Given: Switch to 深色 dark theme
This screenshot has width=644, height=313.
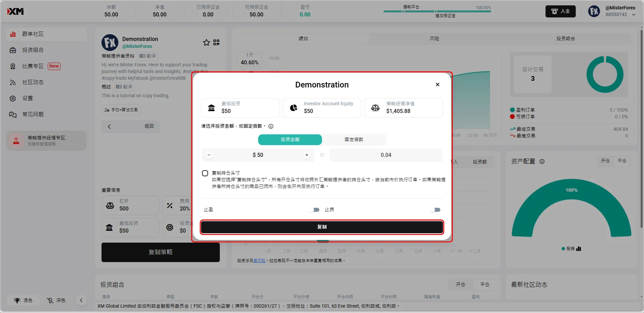Looking at the screenshot, I should coord(56,300).
